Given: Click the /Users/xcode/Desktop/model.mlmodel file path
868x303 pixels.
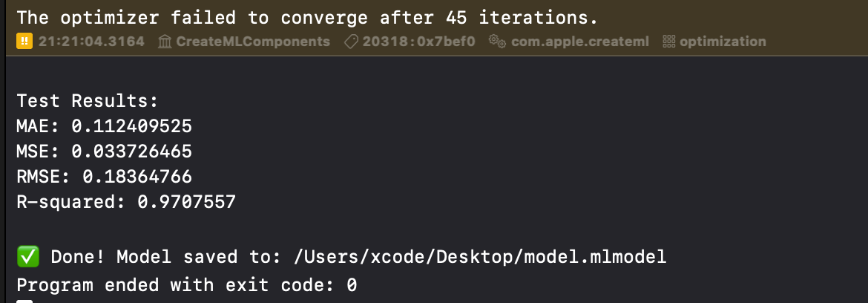Looking at the screenshot, I should [x=479, y=257].
